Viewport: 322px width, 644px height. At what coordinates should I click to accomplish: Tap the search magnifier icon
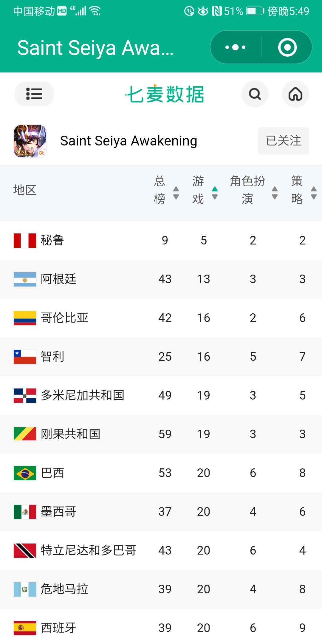tap(255, 94)
